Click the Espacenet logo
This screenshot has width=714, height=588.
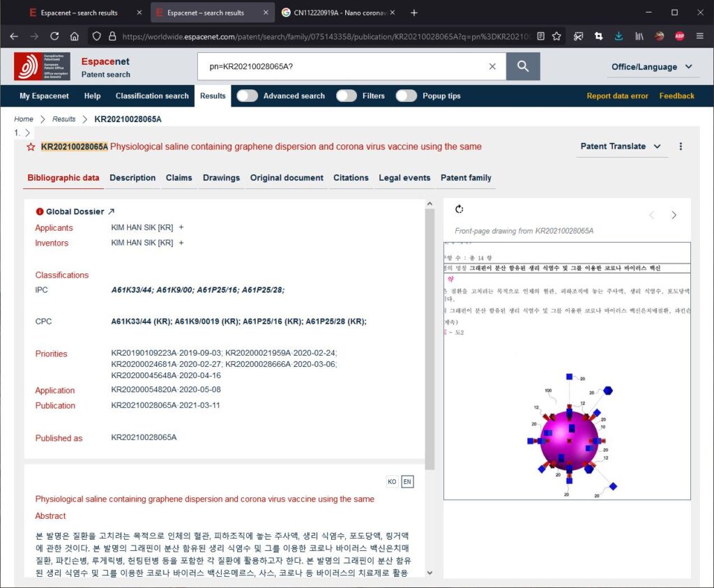click(43, 66)
